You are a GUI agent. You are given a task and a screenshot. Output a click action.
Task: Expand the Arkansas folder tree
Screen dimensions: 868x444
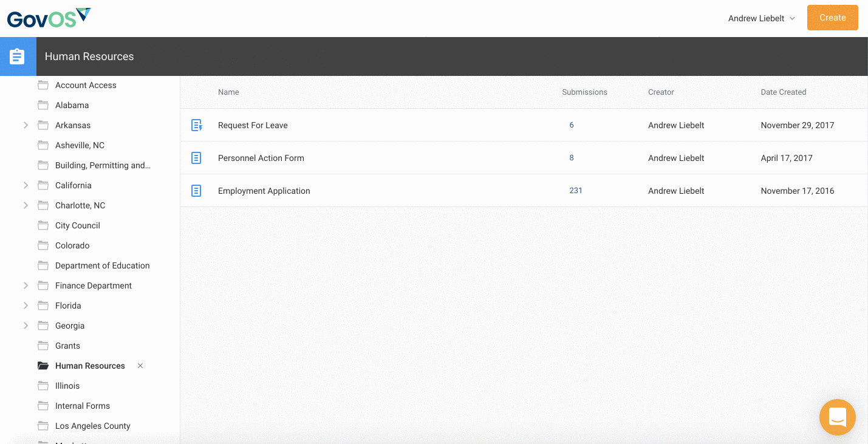point(26,125)
